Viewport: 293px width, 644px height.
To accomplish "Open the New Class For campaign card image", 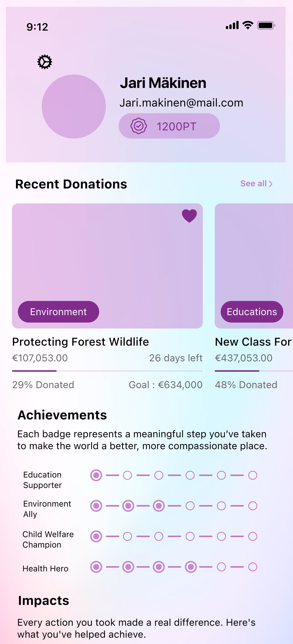I will point(254,255).
